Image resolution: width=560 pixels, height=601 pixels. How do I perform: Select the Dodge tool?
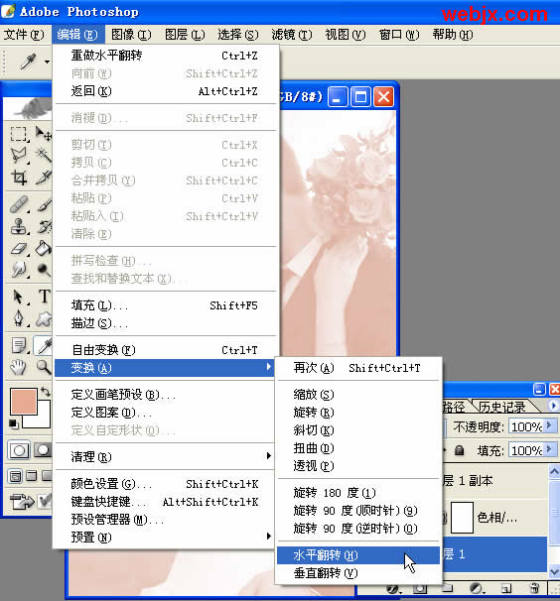[43, 269]
